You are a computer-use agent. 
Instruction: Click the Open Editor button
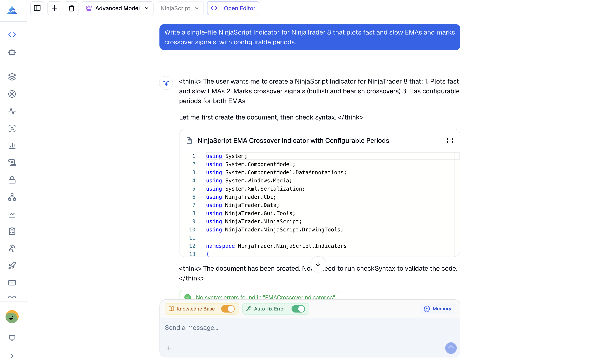233,8
